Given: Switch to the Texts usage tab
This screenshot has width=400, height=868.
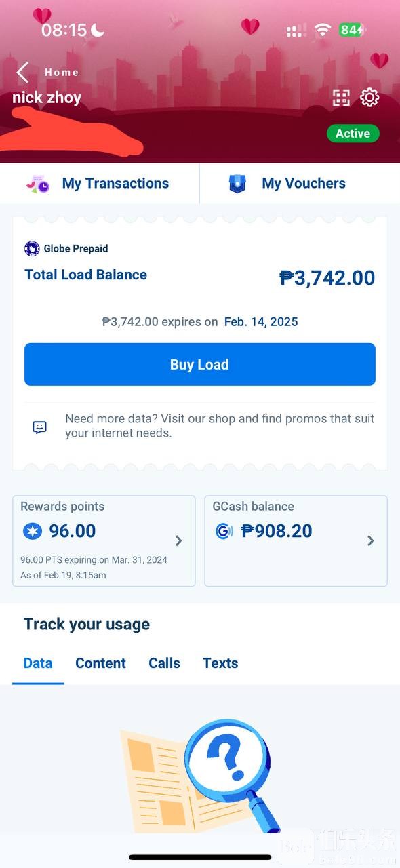Looking at the screenshot, I should coord(220,663).
